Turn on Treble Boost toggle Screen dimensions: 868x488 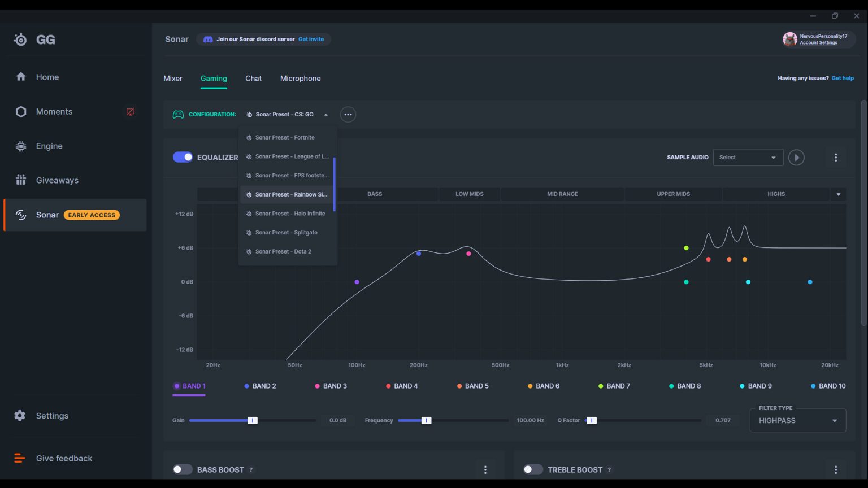pyautogui.click(x=533, y=469)
